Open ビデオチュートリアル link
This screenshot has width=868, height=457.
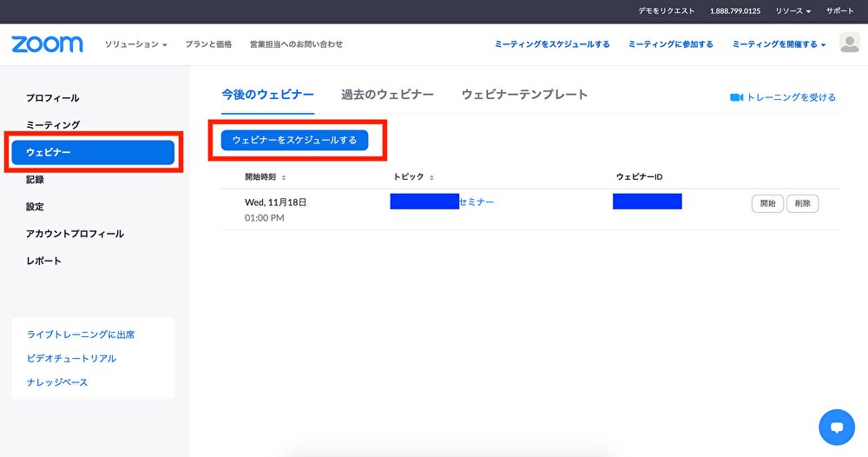pyautogui.click(x=71, y=359)
